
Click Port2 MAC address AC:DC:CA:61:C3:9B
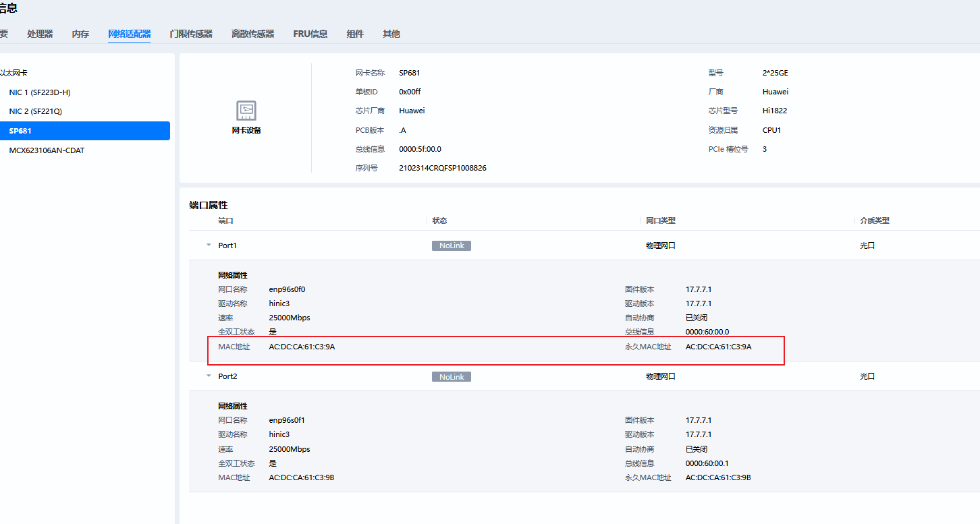[302, 477]
